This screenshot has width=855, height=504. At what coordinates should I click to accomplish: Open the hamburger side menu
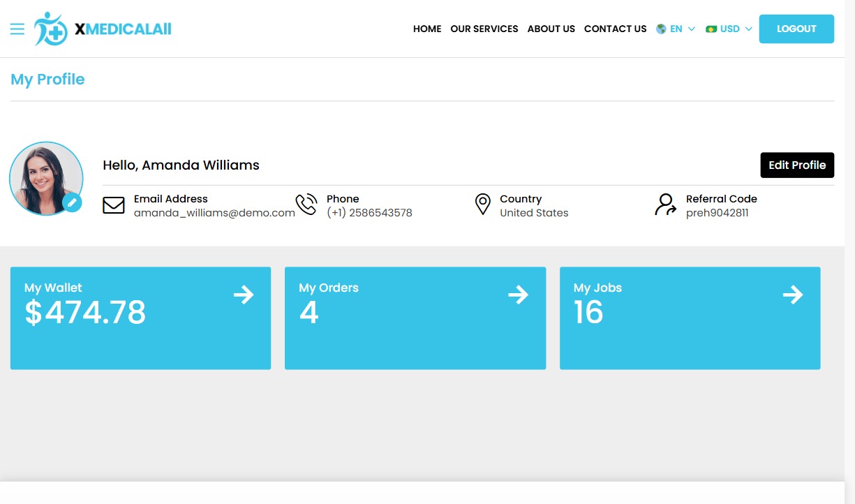tap(17, 29)
